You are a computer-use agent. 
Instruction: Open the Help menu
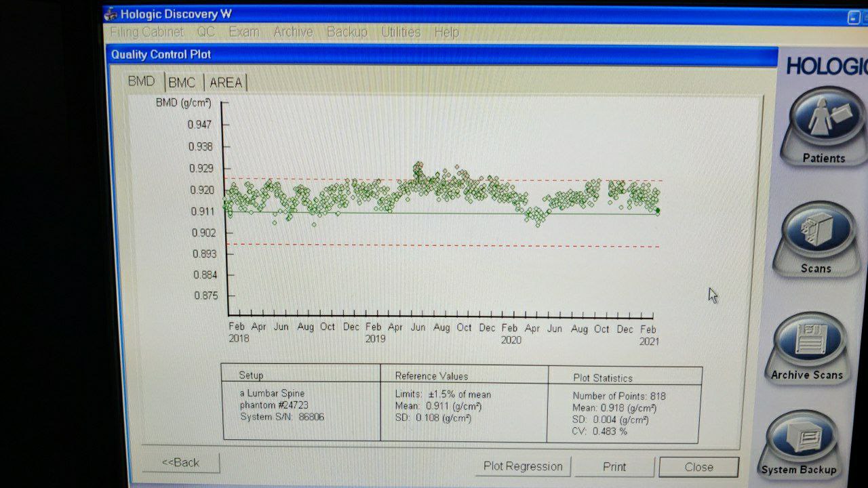click(x=446, y=32)
